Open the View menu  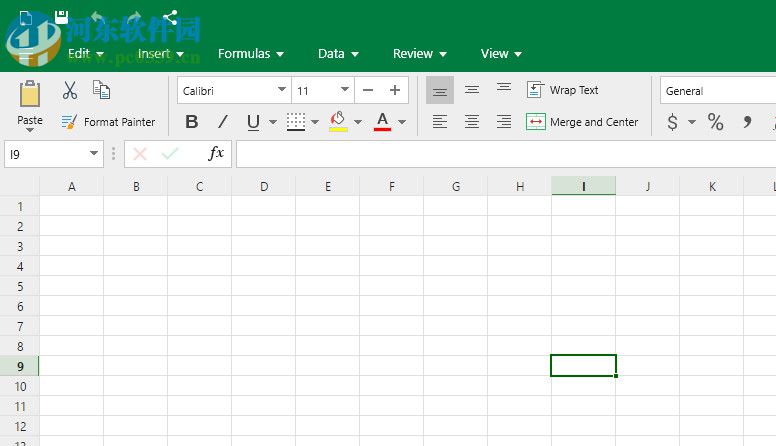[501, 53]
